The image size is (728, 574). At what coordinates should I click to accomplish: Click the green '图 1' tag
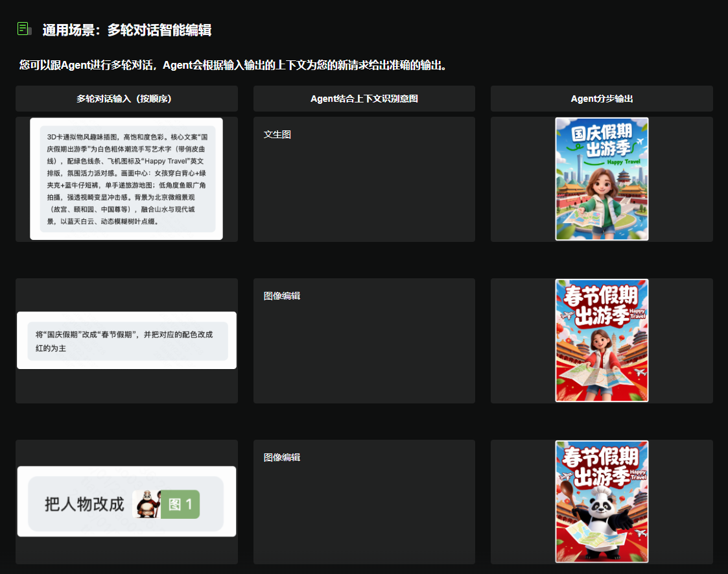180,505
